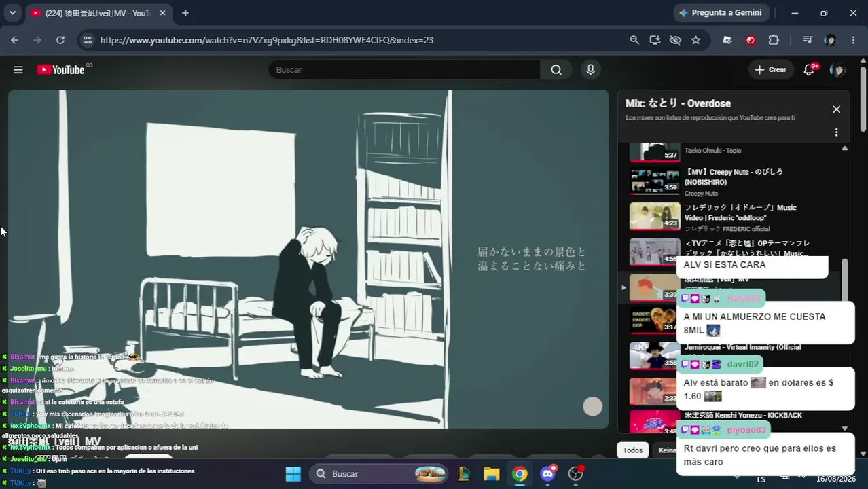Select the 須田景凪 veil MV browser tab
The width and height of the screenshot is (868, 489).
pyautogui.click(x=98, y=13)
